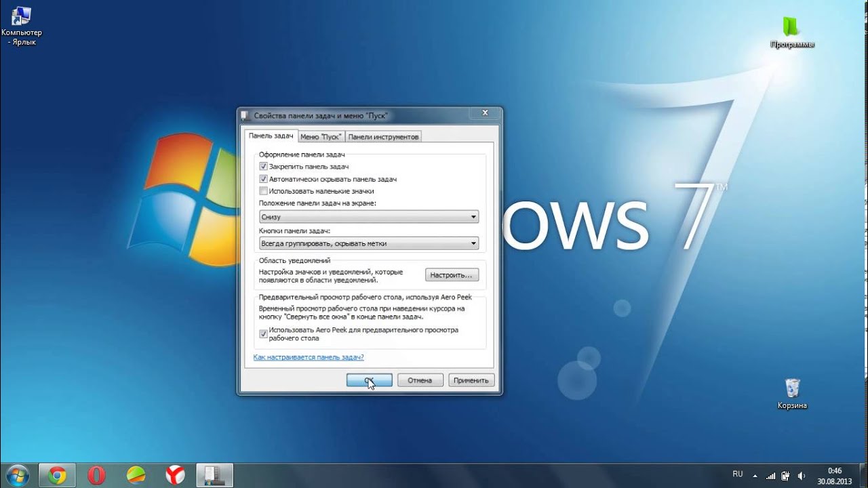This screenshot has height=488, width=868.
Task: Switch to the Панель задач tab
Action: 271,136
